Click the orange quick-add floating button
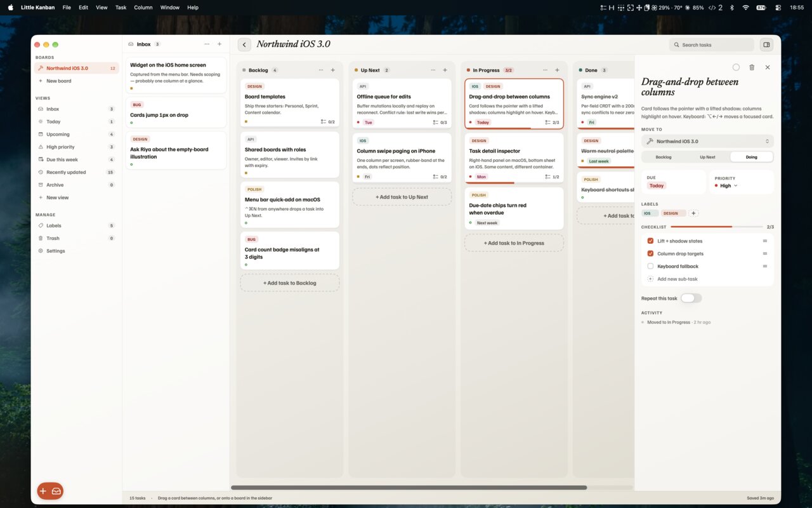812x508 pixels. pyautogui.click(x=50, y=491)
